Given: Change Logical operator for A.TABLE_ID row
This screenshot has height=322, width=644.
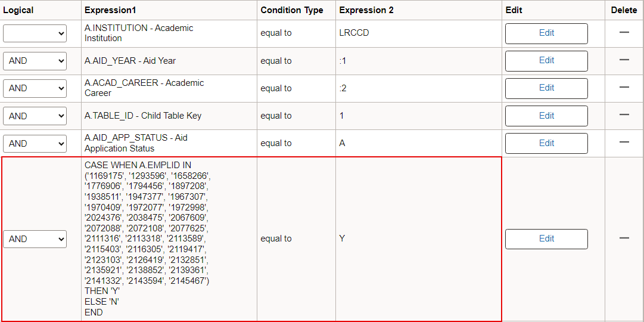Looking at the screenshot, I should (x=35, y=116).
